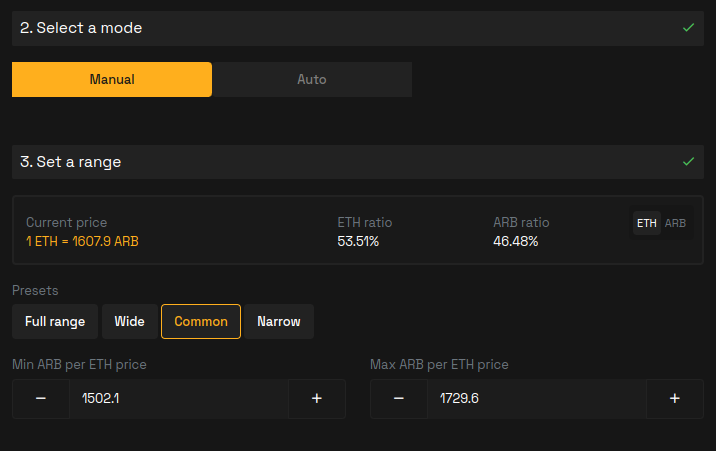
Task: Edit the max price field showing 1729.6
Action: [537, 399]
